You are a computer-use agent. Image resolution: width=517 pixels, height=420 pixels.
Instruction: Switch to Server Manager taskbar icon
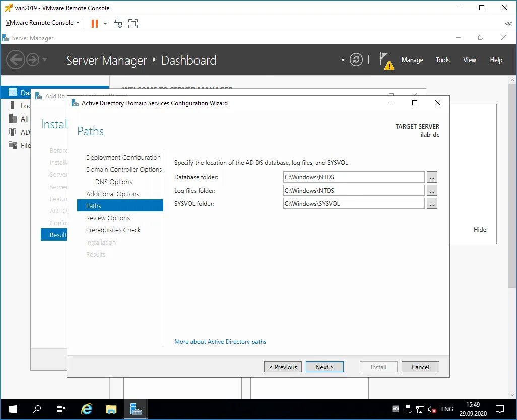tap(136, 410)
